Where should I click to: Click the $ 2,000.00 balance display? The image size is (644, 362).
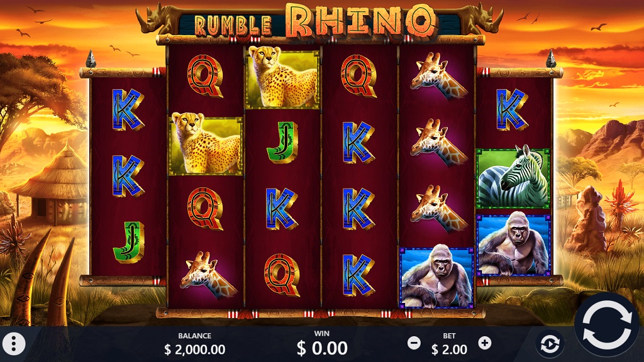(195, 349)
